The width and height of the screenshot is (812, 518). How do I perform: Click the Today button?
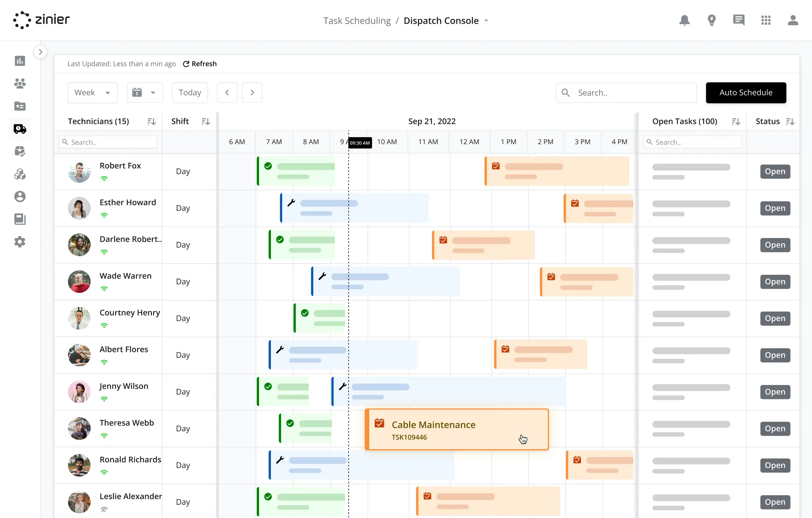(190, 93)
